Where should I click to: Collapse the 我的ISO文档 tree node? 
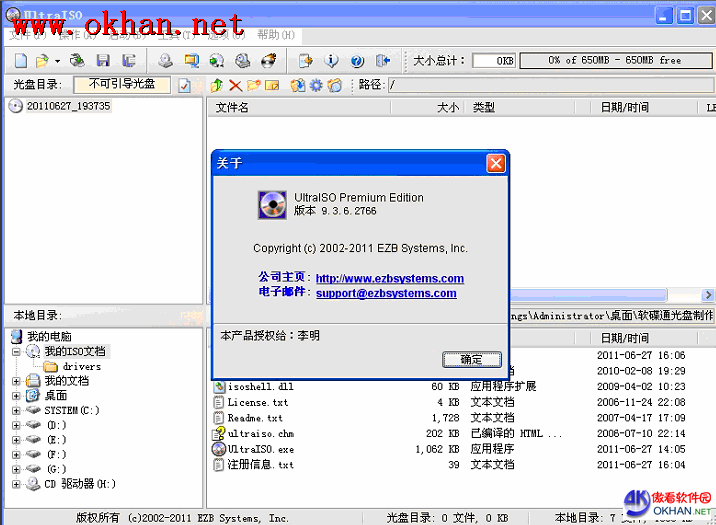tap(16, 352)
